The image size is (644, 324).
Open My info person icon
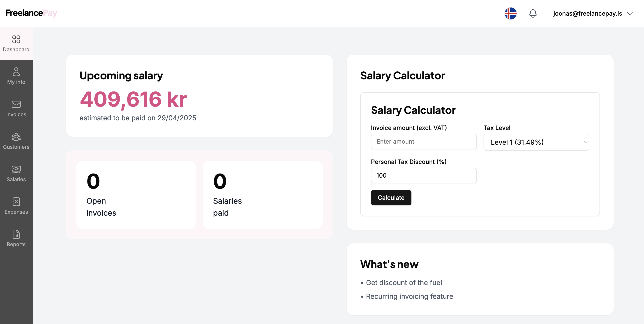(x=16, y=72)
